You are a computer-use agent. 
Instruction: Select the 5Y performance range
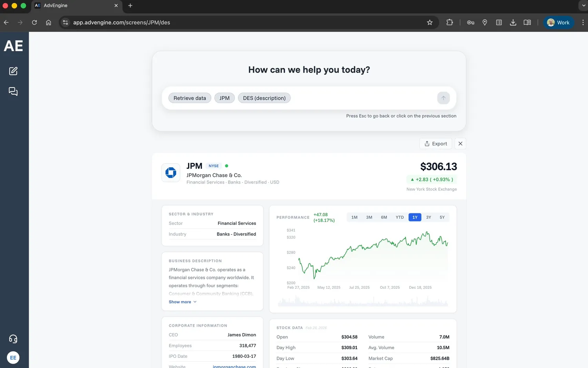[x=442, y=217]
